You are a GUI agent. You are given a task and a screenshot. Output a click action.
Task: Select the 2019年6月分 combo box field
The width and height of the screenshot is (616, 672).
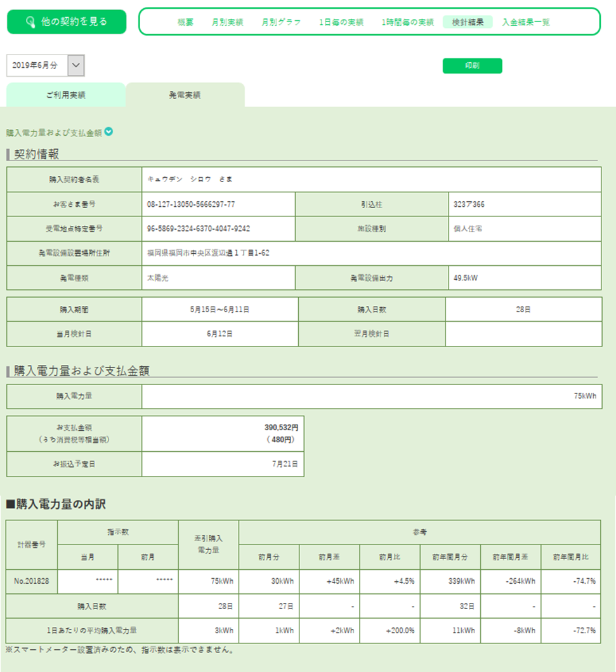pos(46,65)
